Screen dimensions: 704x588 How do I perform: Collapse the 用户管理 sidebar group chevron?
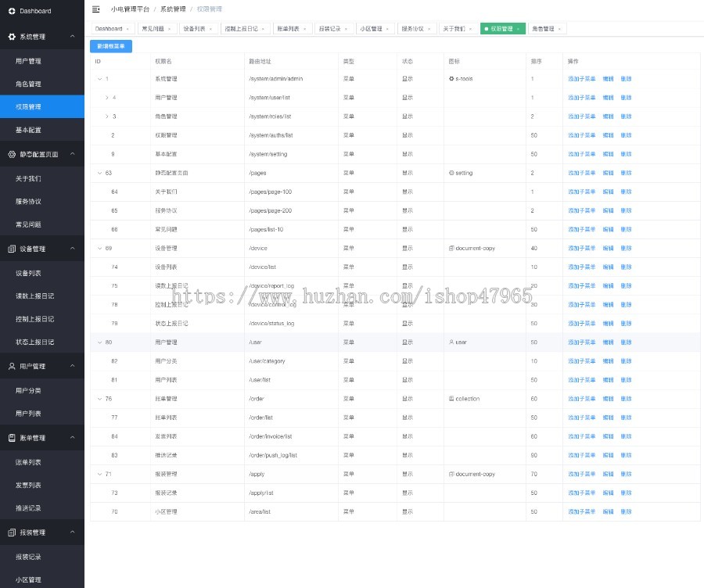[x=72, y=366]
